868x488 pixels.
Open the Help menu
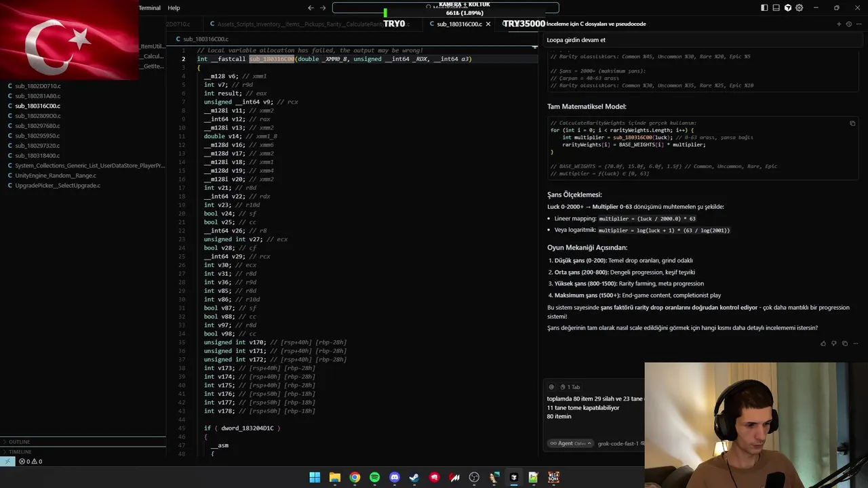(174, 8)
